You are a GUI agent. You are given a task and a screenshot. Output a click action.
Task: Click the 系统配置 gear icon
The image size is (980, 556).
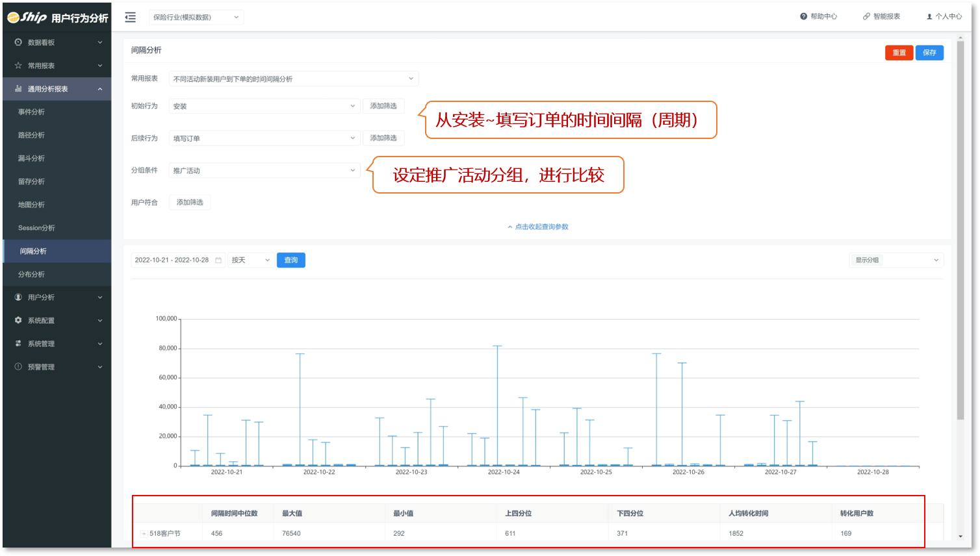tap(18, 320)
